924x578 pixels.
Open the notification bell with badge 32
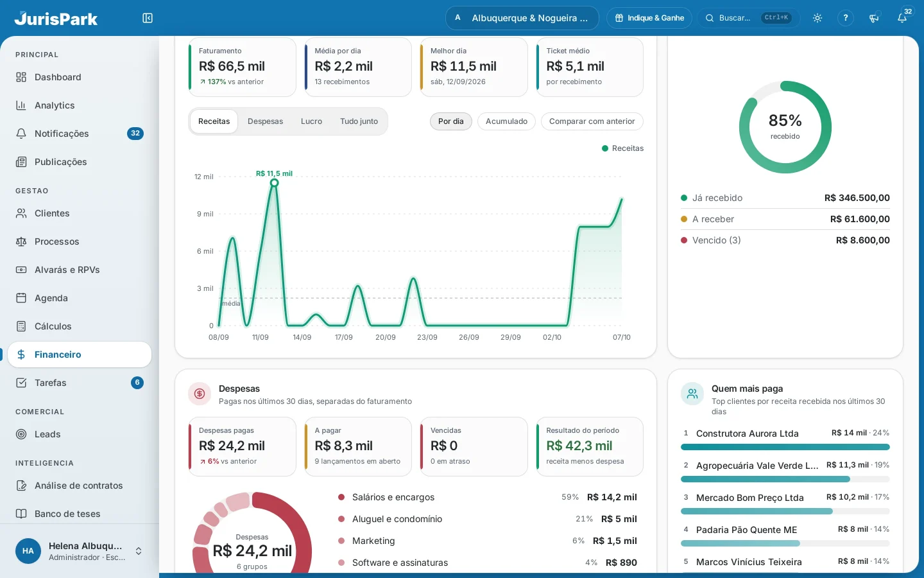(902, 18)
